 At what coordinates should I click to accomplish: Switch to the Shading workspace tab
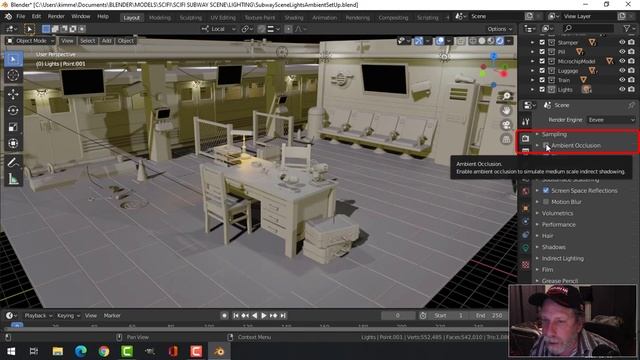coord(293,18)
